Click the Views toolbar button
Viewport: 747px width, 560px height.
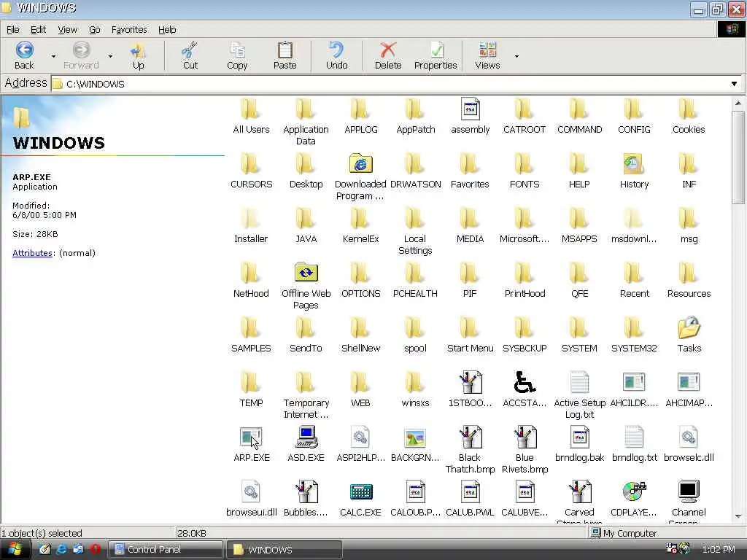click(487, 55)
